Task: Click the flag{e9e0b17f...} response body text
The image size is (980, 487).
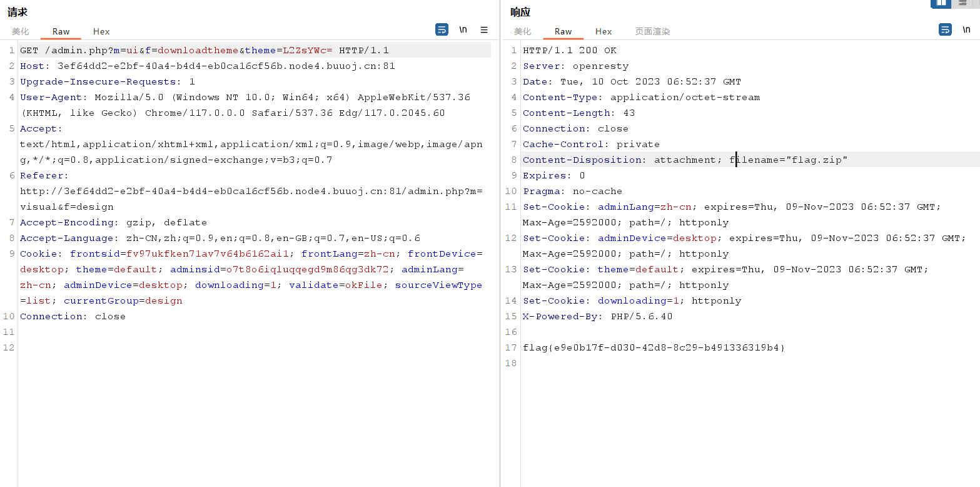Action: (x=654, y=347)
